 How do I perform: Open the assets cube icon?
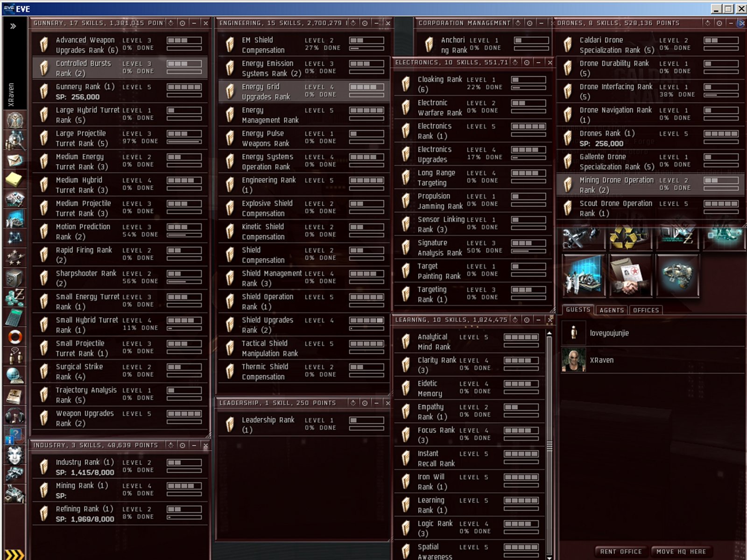click(x=15, y=278)
